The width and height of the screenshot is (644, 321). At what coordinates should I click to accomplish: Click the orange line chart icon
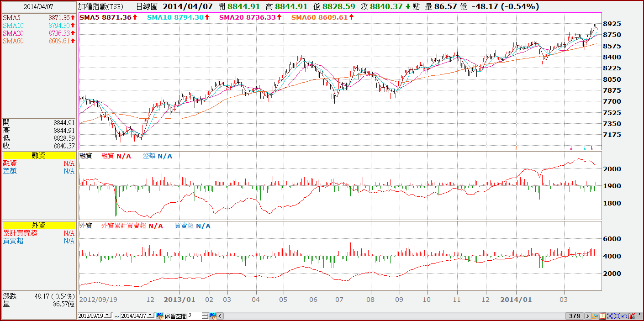point(595,316)
